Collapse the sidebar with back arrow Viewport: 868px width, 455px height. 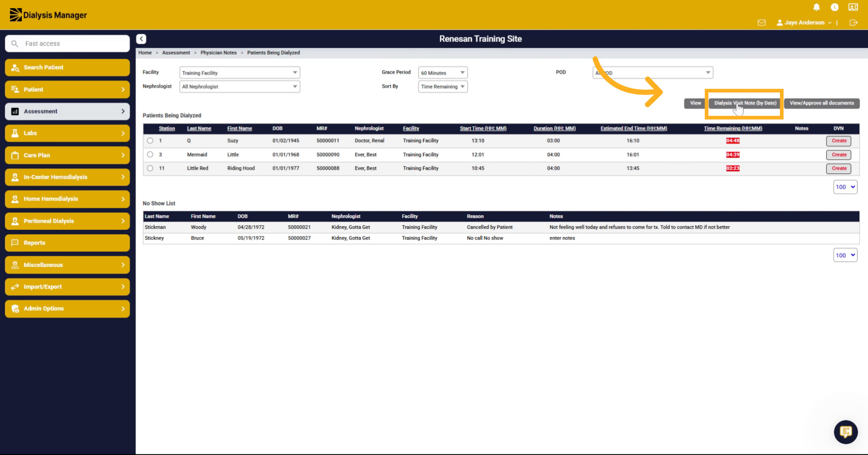[x=141, y=39]
